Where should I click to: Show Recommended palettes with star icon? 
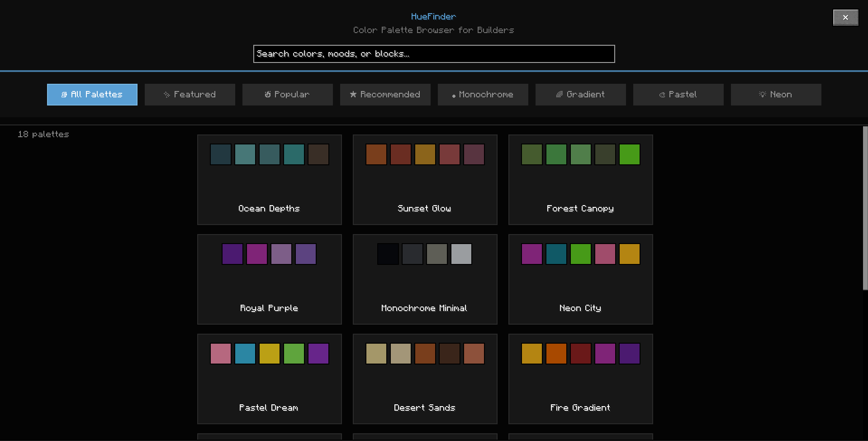pyautogui.click(x=385, y=95)
